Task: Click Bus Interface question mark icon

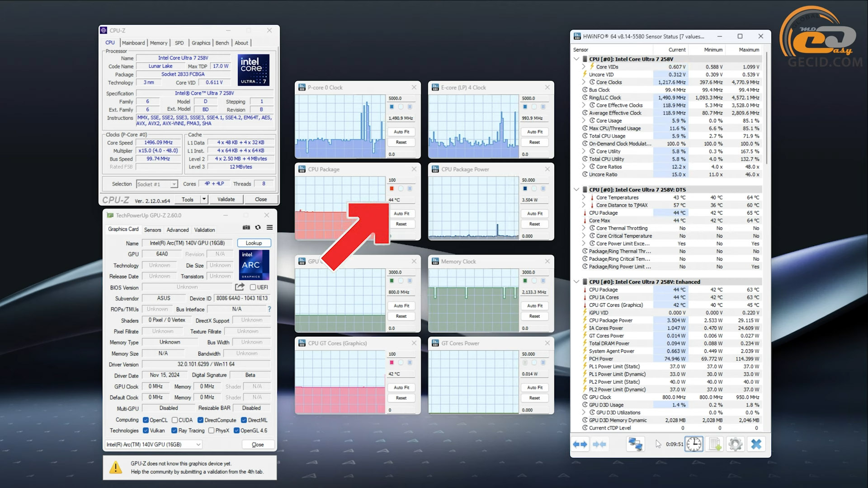Action: pos(269,309)
